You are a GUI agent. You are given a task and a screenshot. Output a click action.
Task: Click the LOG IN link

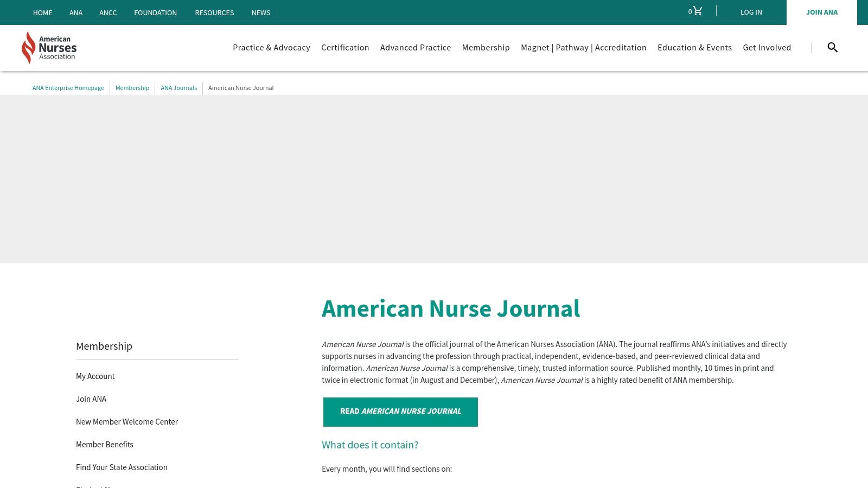[751, 12]
